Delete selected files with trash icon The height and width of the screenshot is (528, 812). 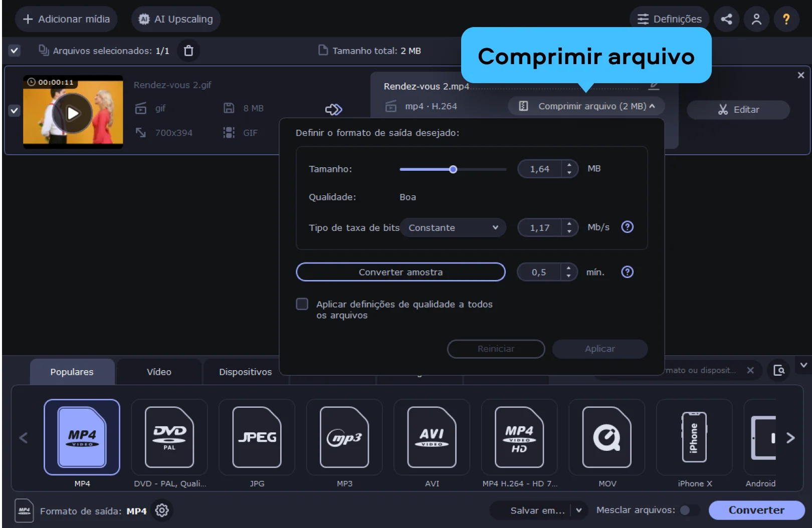[188, 51]
